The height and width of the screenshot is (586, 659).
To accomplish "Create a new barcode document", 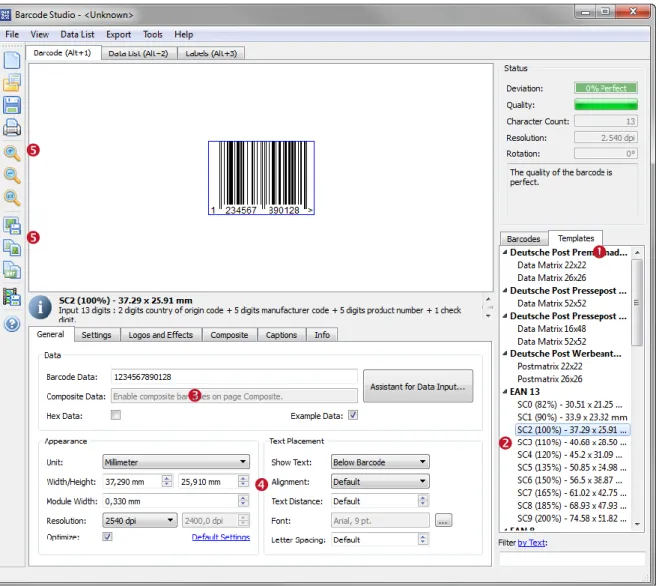I will tap(12, 60).
